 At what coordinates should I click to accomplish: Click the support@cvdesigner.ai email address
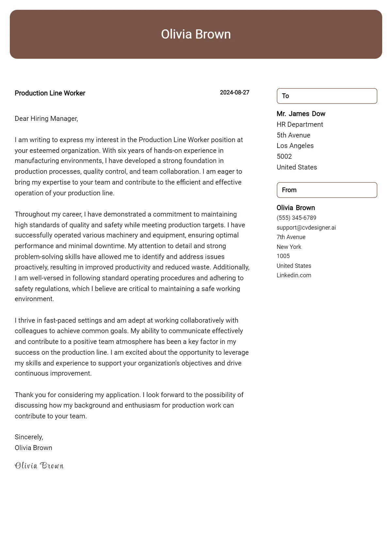[306, 228]
